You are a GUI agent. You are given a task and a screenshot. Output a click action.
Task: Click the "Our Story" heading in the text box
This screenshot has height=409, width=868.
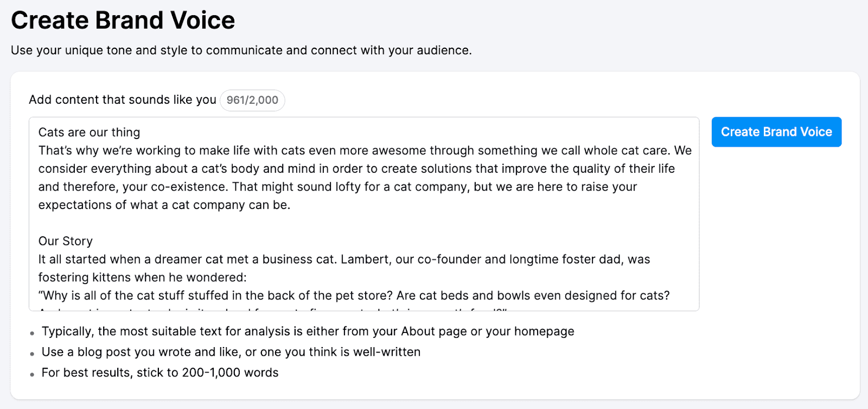point(65,241)
